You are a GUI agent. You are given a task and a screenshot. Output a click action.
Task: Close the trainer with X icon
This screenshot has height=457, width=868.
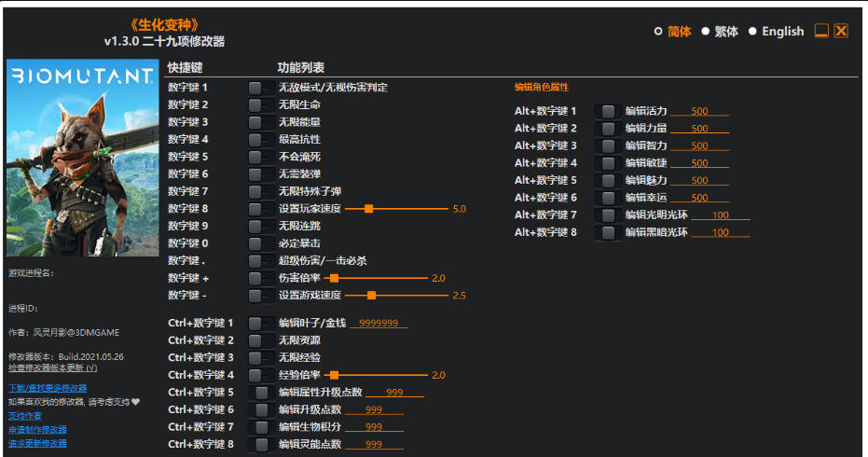tap(841, 31)
